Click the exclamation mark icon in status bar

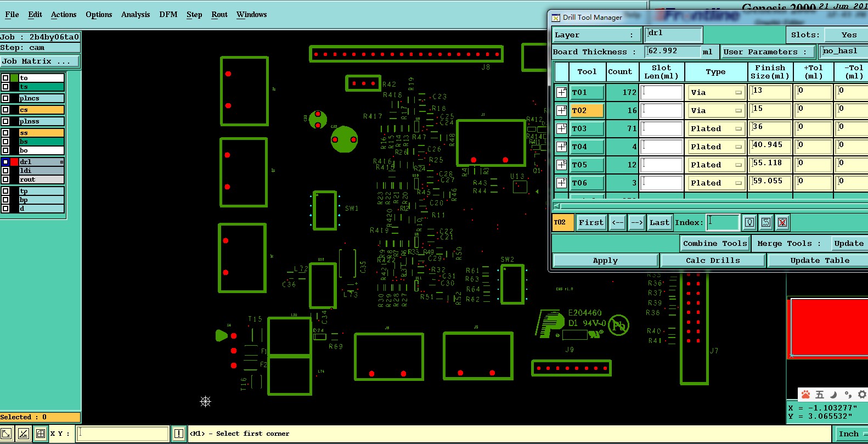coord(179,434)
